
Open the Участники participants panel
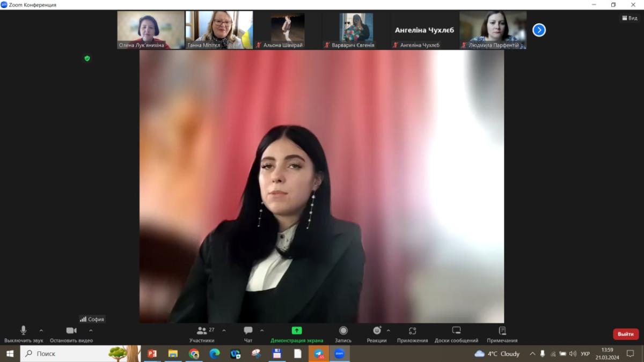pyautogui.click(x=202, y=334)
